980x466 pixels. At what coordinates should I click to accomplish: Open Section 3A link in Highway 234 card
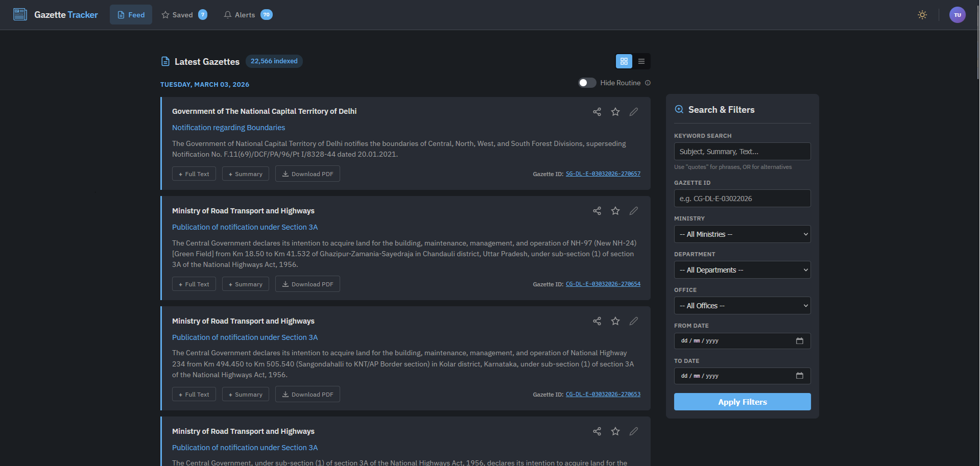pyautogui.click(x=245, y=337)
